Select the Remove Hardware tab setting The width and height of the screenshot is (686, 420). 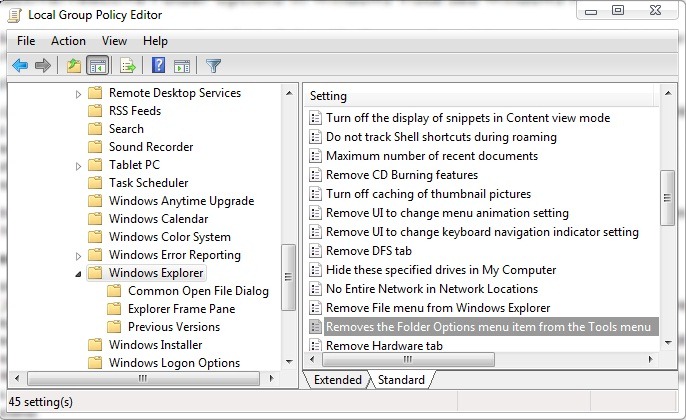[x=384, y=346]
